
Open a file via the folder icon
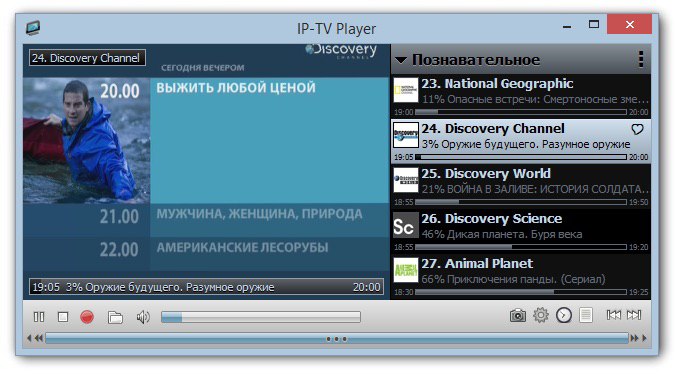click(x=115, y=318)
